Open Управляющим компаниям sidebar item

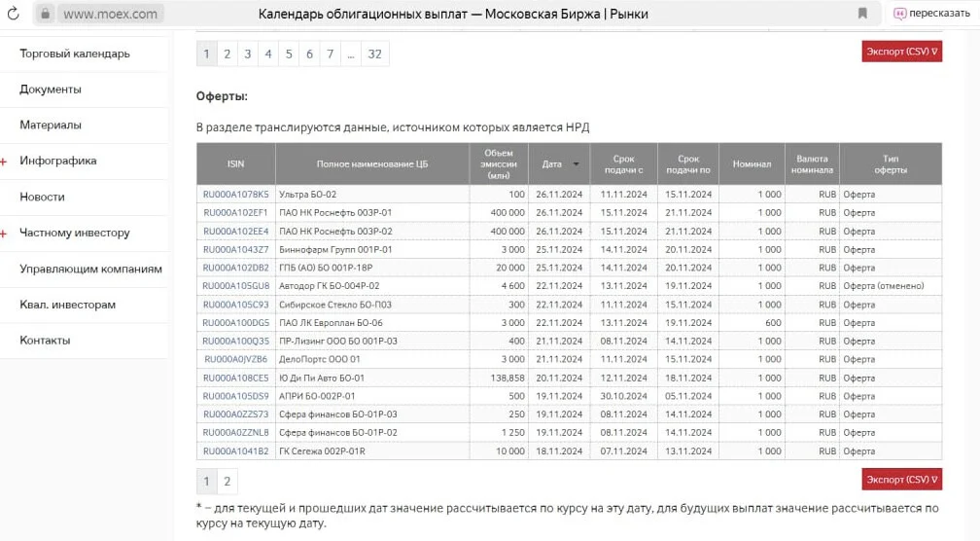[90, 269]
